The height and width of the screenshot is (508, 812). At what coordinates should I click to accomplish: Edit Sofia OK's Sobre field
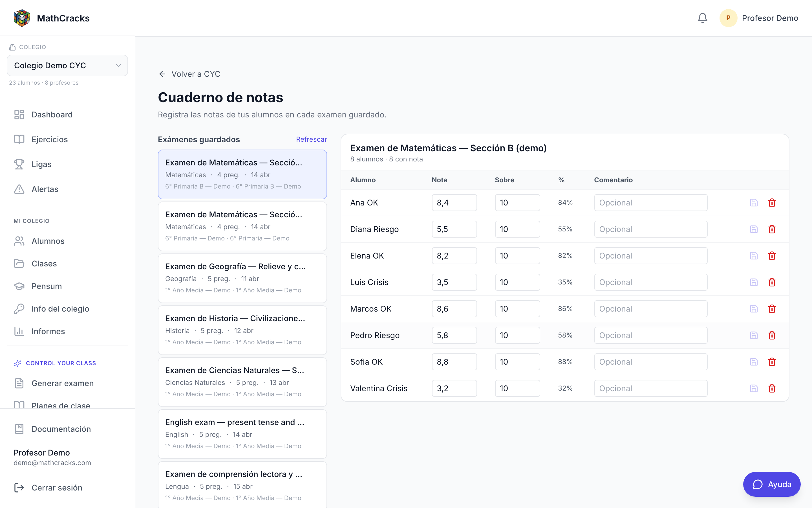tap(517, 362)
